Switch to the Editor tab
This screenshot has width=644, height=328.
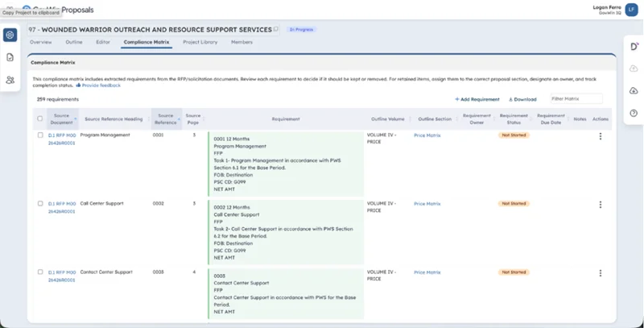coord(103,42)
